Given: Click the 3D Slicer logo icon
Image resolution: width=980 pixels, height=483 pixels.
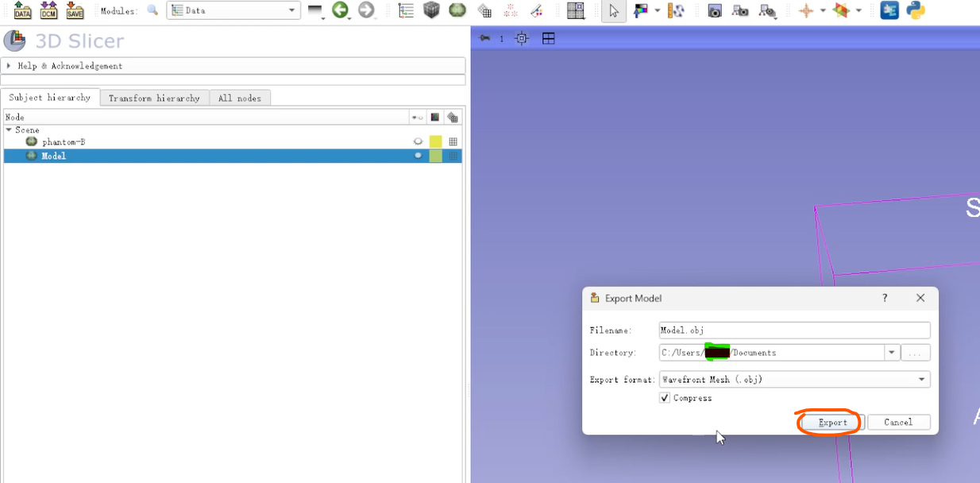Looking at the screenshot, I should pyautogui.click(x=14, y=41).
